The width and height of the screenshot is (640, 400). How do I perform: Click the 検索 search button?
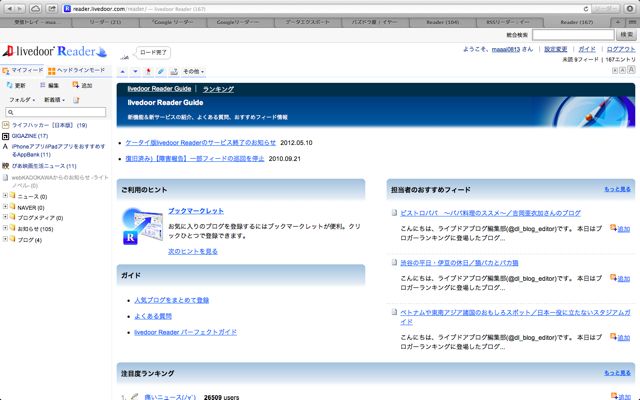(x=627, y=35)
